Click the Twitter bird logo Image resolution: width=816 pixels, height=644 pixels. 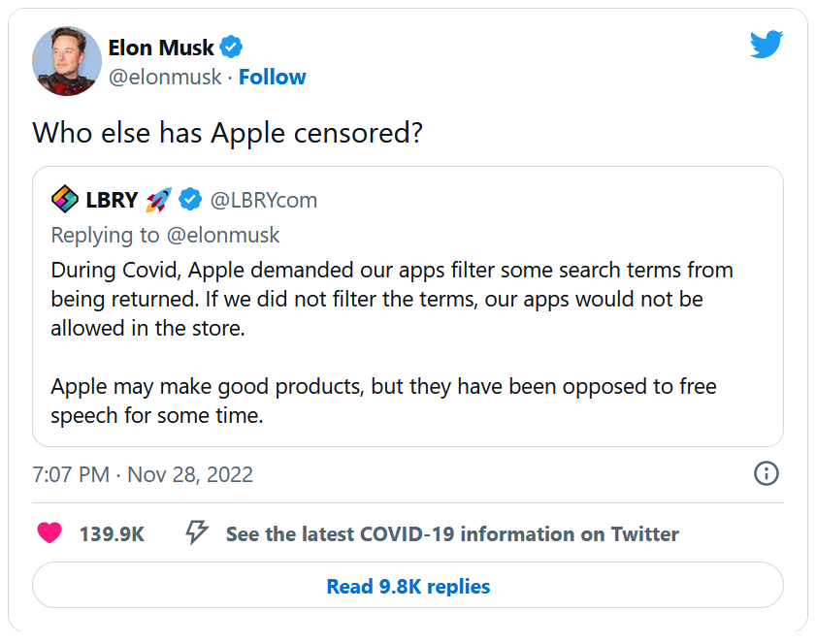[x=766, y=44]
